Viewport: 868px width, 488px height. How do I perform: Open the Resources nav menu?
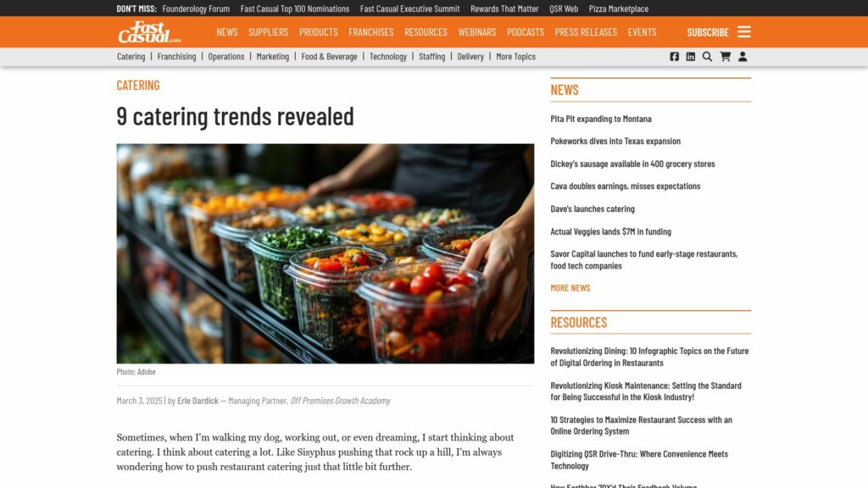click(426, 32)
